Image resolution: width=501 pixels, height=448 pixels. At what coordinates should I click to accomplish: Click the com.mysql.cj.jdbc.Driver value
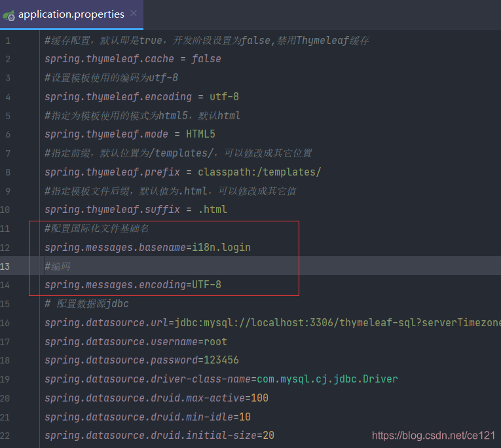327,379
